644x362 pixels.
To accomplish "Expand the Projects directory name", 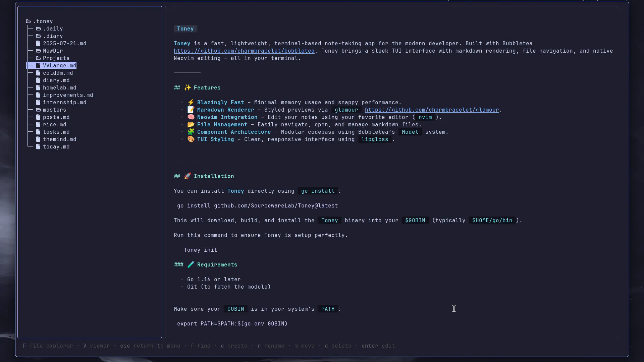I will pyautogui.click(x=56, y=58).
